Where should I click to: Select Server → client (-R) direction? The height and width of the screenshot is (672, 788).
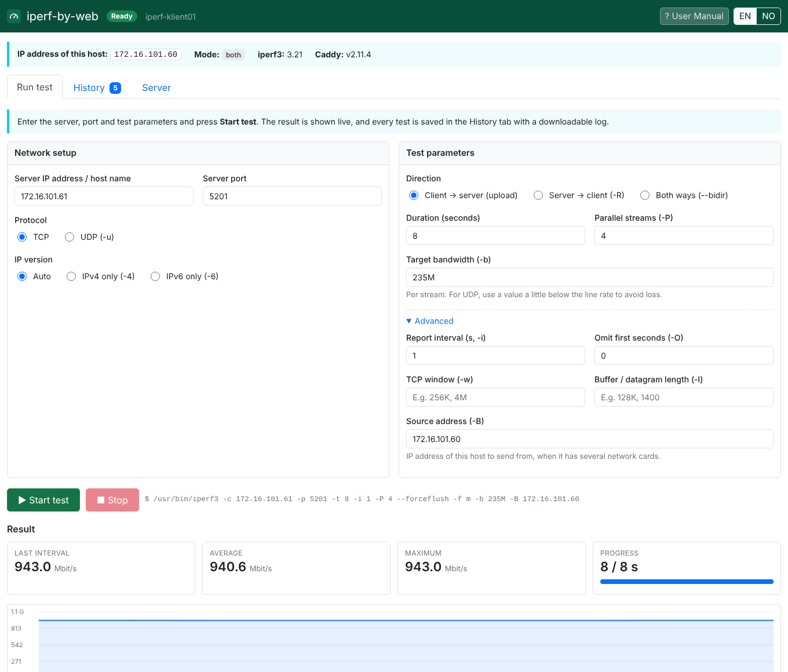pyautogui.click(x=538, y=195)
